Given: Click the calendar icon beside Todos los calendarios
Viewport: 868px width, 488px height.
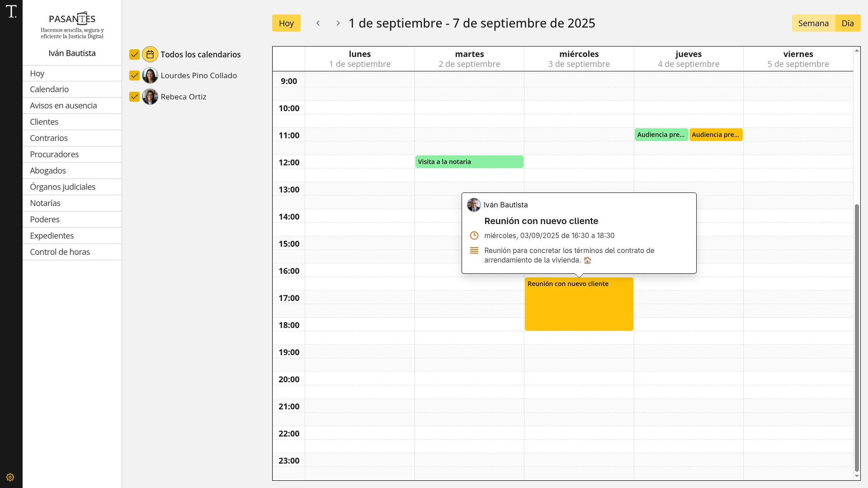Looking at the screenshot, I should coord(150,54).
